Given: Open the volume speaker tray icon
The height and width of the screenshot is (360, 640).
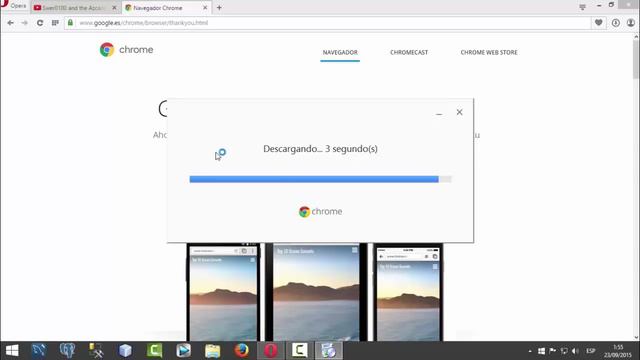Looking at the screenshot, I should [x=575, y=351].
